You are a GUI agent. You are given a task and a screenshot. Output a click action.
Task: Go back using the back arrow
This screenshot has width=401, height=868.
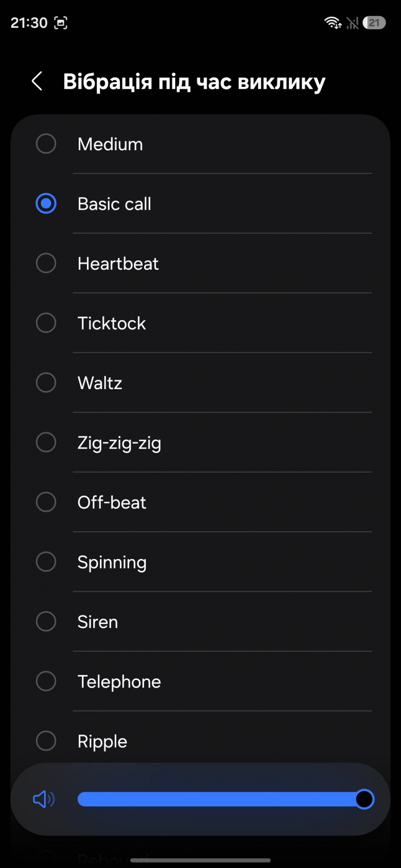coord(37,81)
